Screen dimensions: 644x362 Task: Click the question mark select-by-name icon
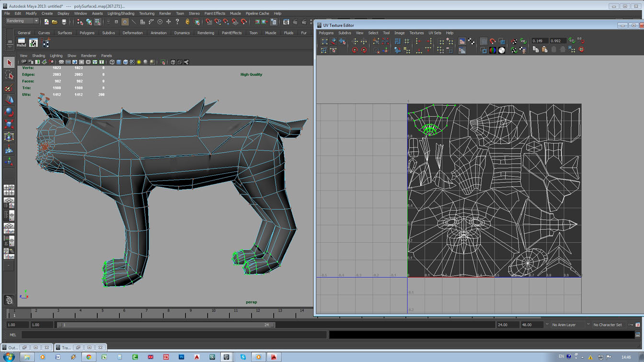(177, 22)
